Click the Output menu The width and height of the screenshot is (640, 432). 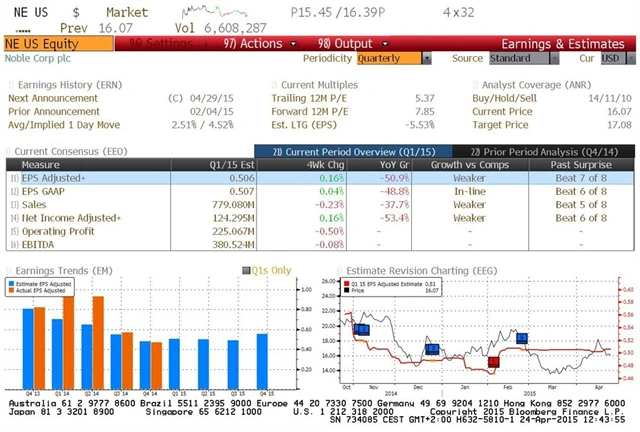(x=344, y=44)
